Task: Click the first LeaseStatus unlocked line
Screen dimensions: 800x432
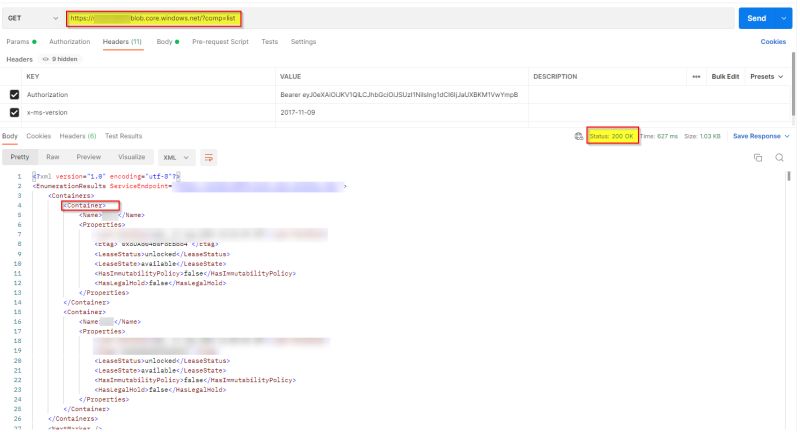Action: pos(162,254)
